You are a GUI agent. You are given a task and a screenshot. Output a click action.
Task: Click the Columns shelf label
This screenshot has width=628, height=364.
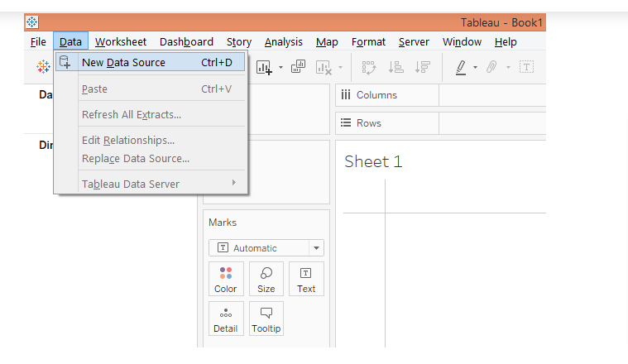(376, 95)
